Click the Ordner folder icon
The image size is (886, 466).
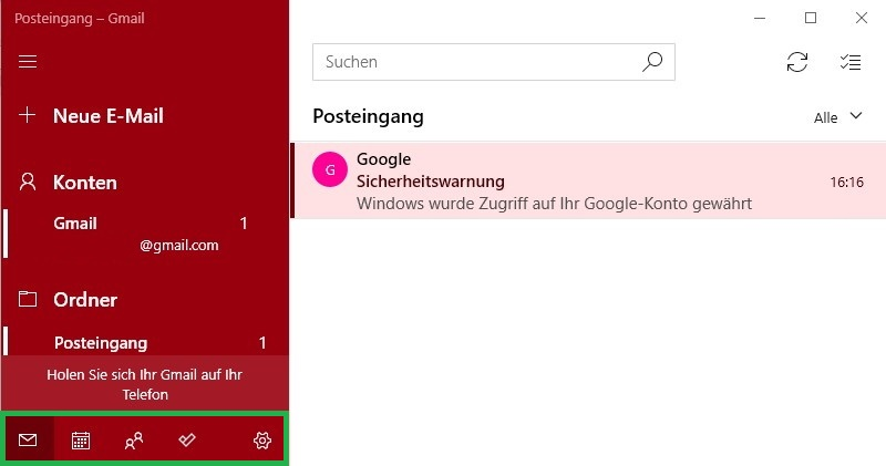tap(27, 299)
